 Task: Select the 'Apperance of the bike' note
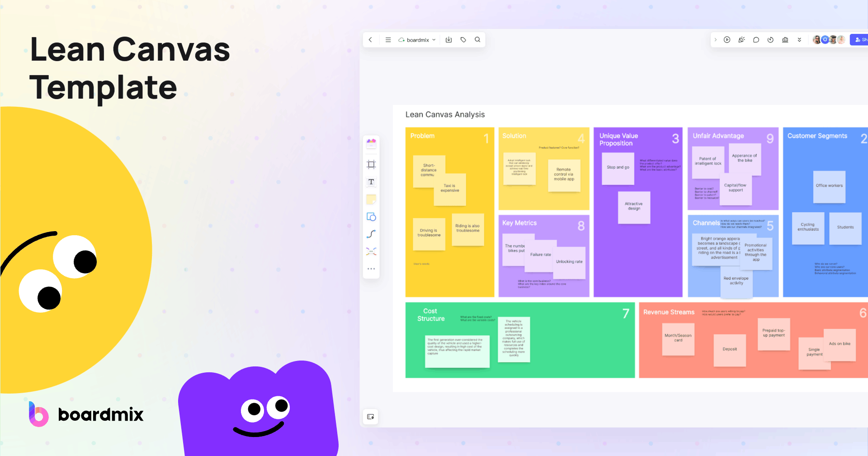(x=745, y=159)
